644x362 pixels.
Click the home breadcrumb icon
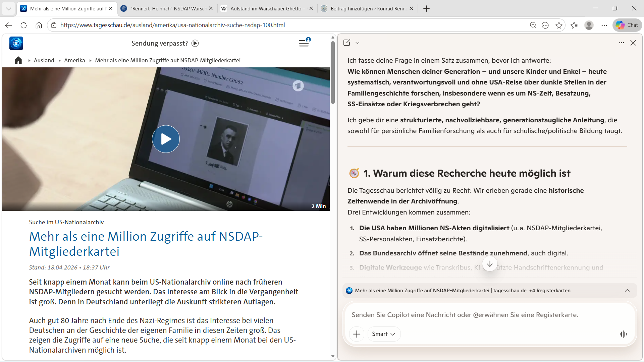(x=18, y=60)
